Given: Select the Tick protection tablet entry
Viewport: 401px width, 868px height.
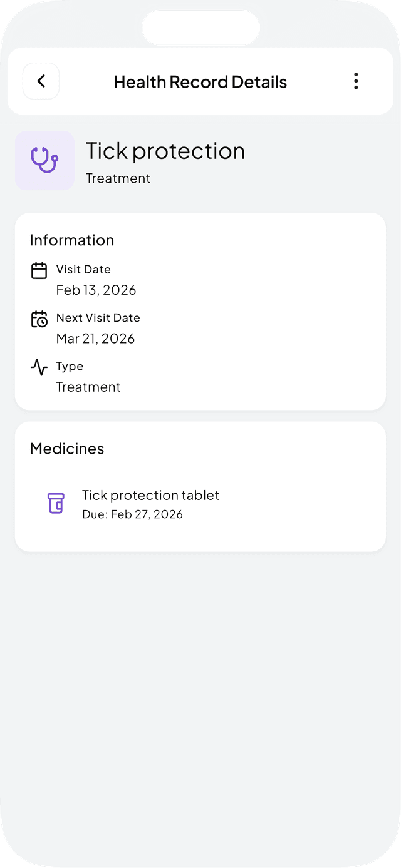Looking at the screenshot, I should (x=150, y=495).
